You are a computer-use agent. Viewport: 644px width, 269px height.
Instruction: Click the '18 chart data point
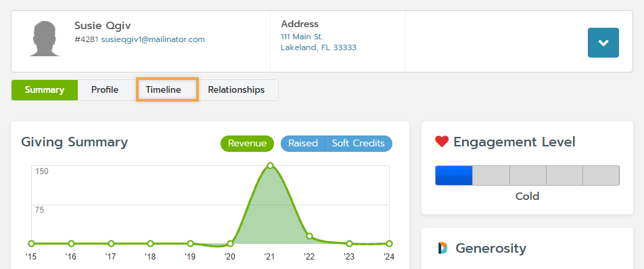(x=150, y=243)
